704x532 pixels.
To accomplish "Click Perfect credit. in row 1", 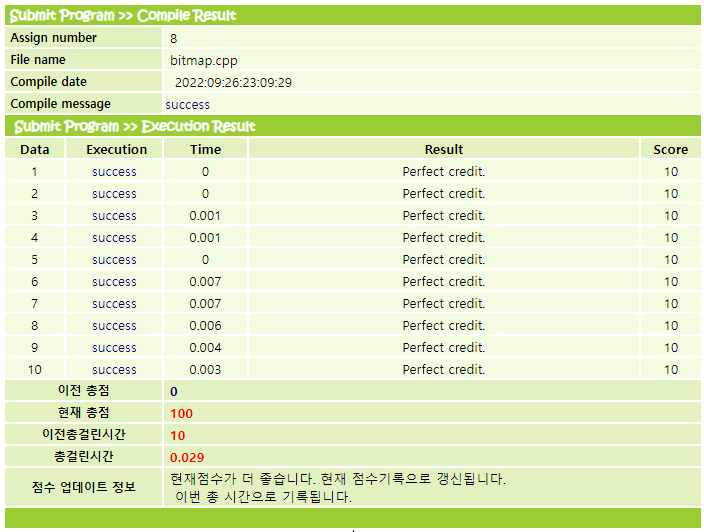I will 444,172.
